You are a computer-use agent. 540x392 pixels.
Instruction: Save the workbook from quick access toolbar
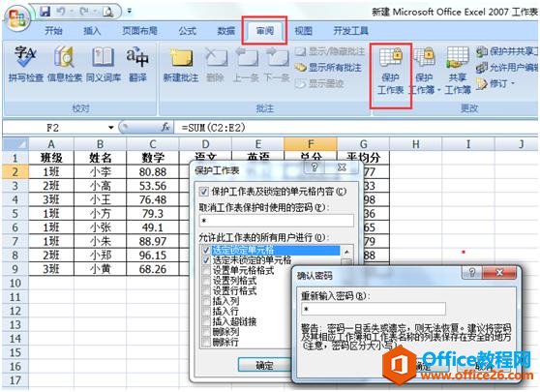tap(45, 12)
